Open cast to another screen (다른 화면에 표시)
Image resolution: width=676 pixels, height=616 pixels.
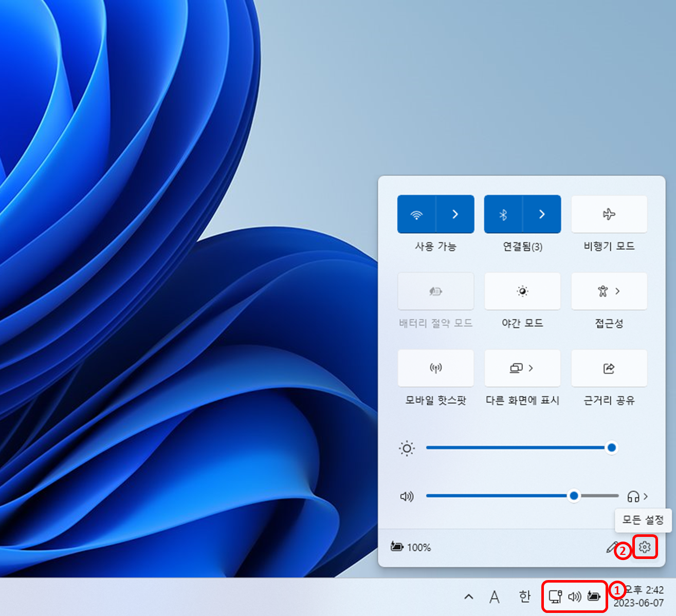522,368
